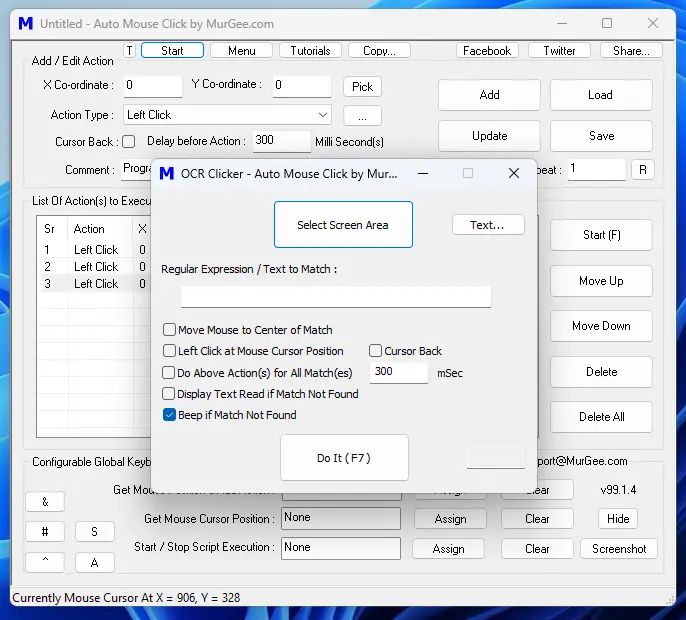Click Assign for Start / Stop Script Execution
Image resolution: width=686 pixels, height=620 pixels.
448,549
